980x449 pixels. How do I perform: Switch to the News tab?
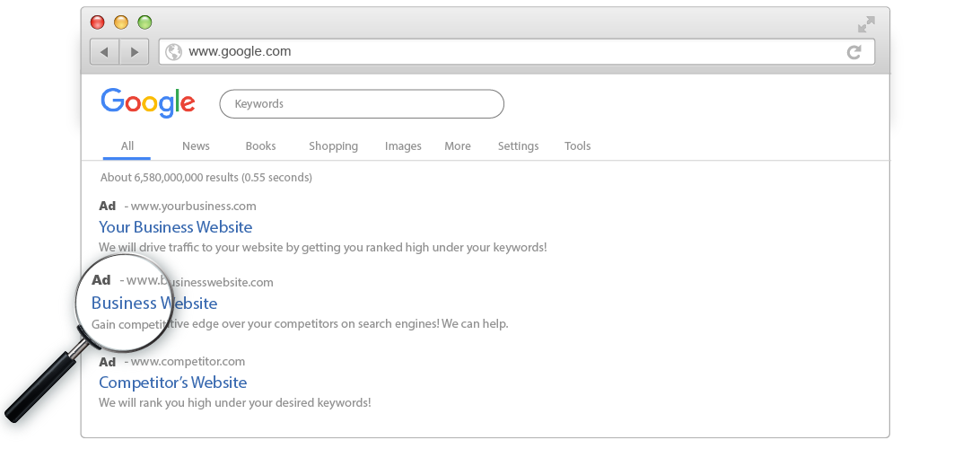point(196,146)
